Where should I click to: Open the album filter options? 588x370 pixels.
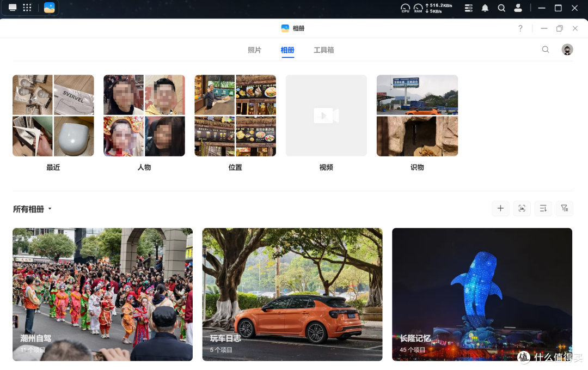pos(565,208)
